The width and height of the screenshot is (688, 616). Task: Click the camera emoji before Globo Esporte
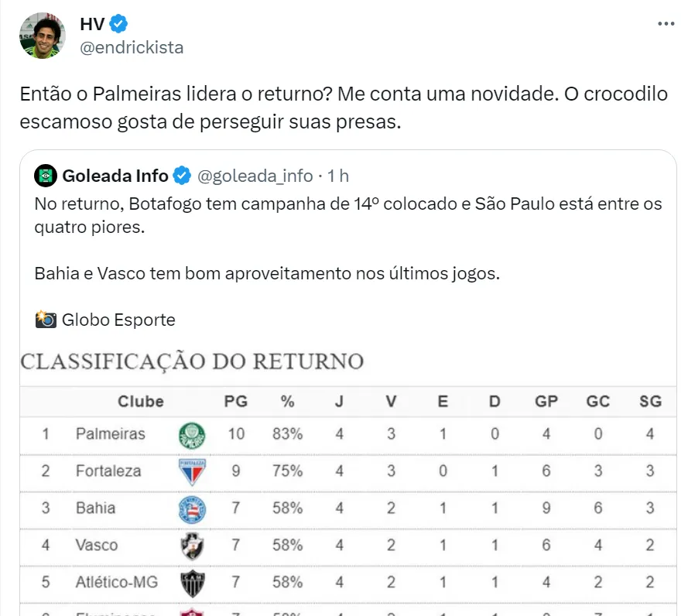point(46,320)
